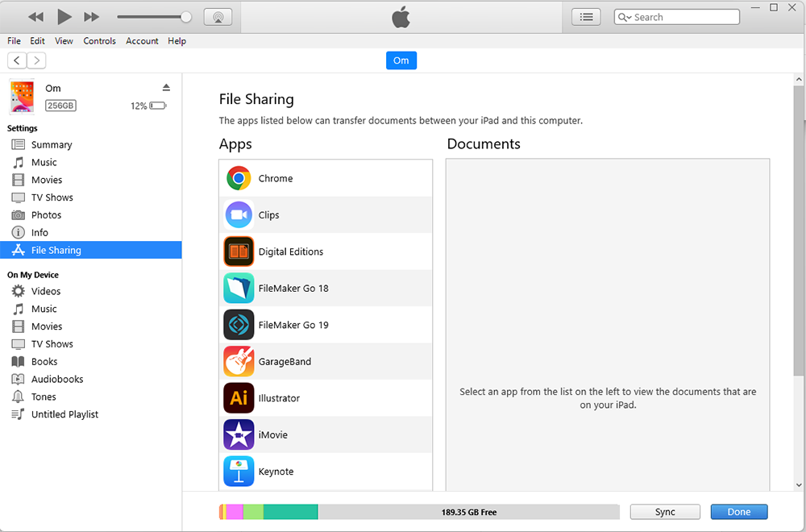Open the Help menu
806x532 pixels.
[x=177, y=40]
